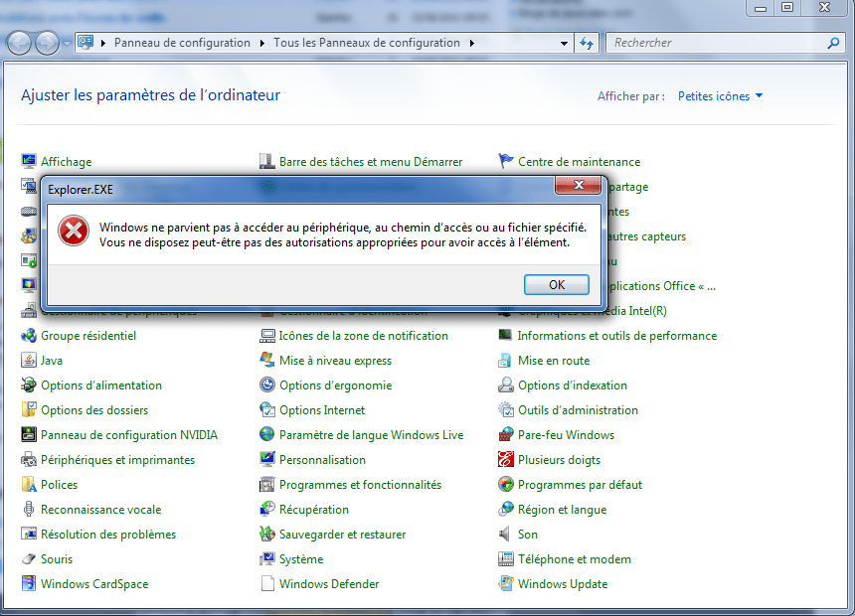Image resolution: width=855 pixels, height=616 pixels.
Task: Click the Control Panel icon in address bar
Action: [x=85, y=42]
